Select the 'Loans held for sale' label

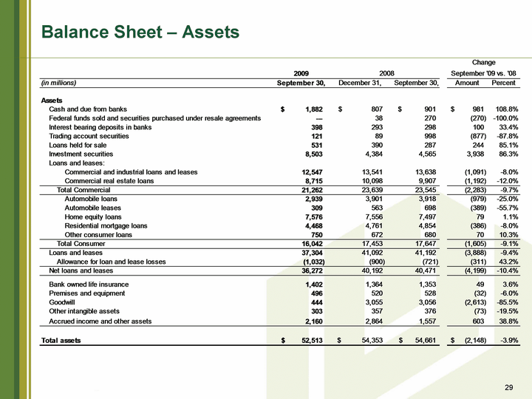78,146
